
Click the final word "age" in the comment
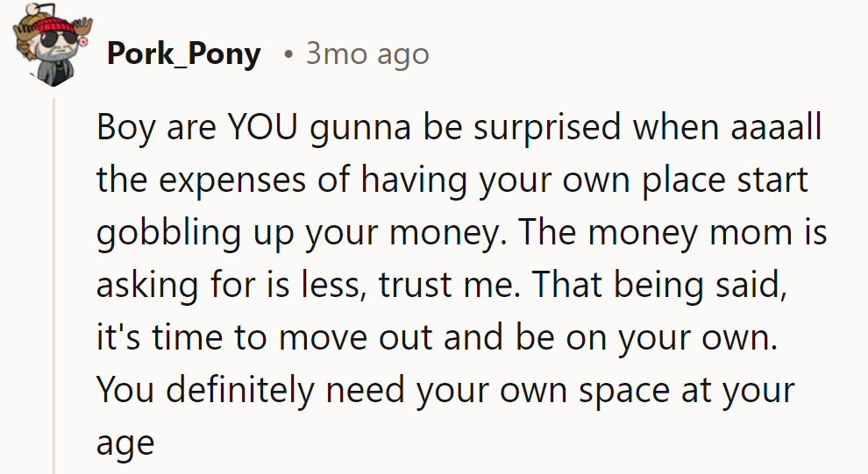[x=125, y=442]
